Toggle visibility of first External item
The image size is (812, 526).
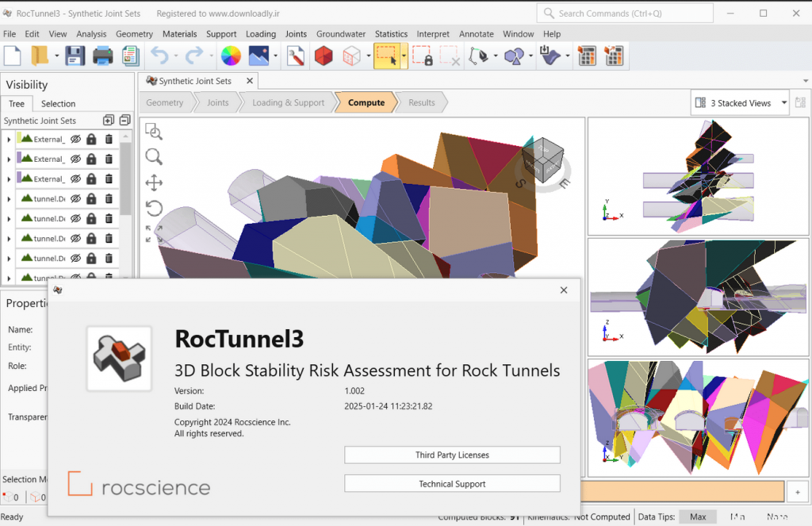pos(75,139)
